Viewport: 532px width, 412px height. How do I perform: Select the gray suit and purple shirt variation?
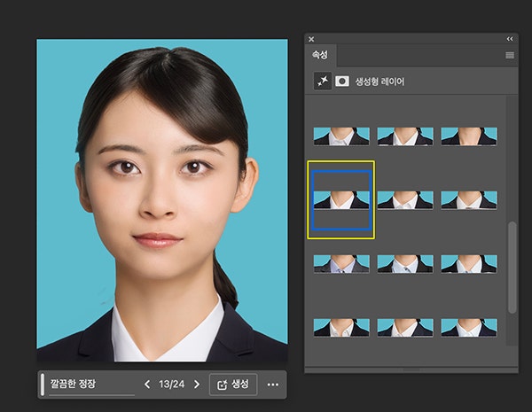pyautogui.click(x=341, y=264)
